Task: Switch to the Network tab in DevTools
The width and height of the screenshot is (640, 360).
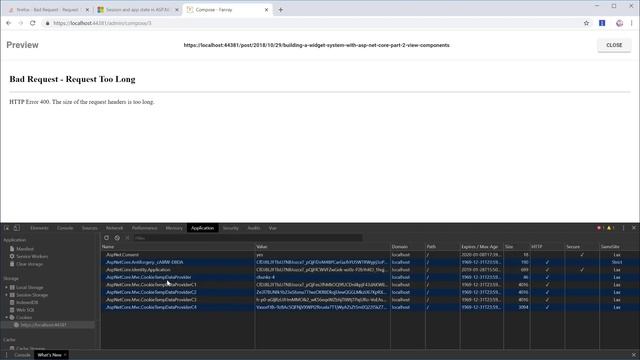Action: [x=114, y=228]
